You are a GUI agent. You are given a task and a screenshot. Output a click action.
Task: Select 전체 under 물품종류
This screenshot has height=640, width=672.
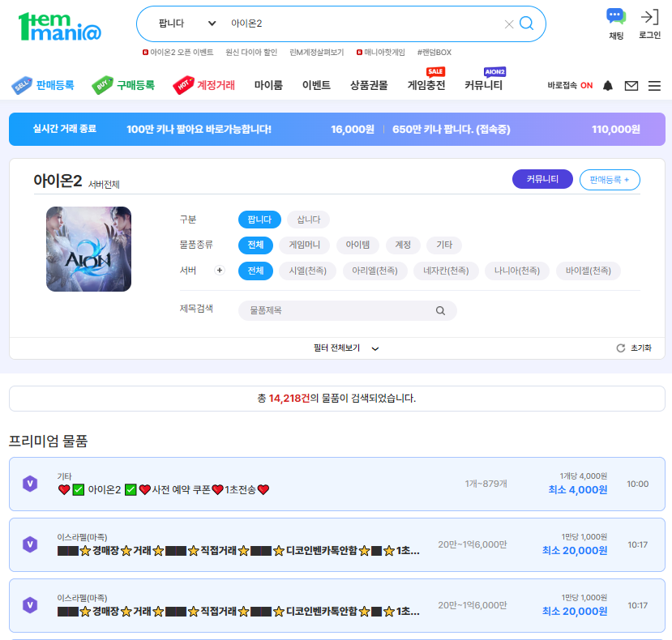(255, 245)
